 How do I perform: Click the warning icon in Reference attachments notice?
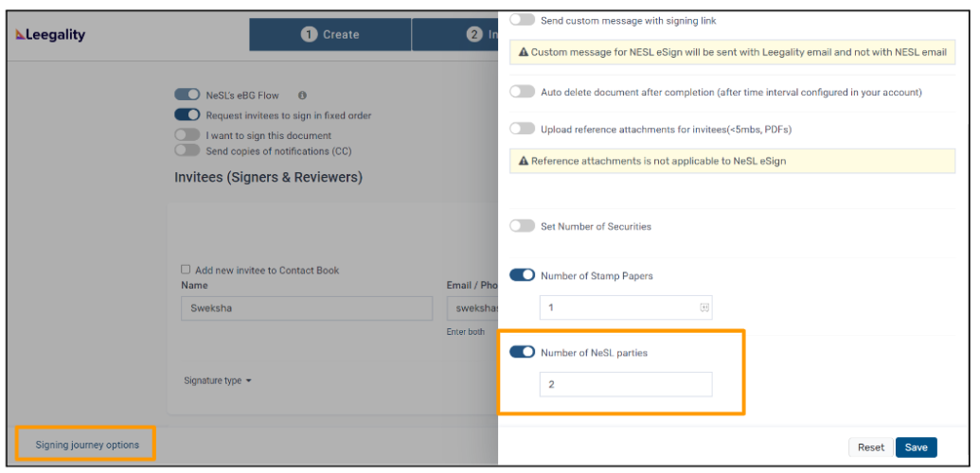(x=524, y=161)
